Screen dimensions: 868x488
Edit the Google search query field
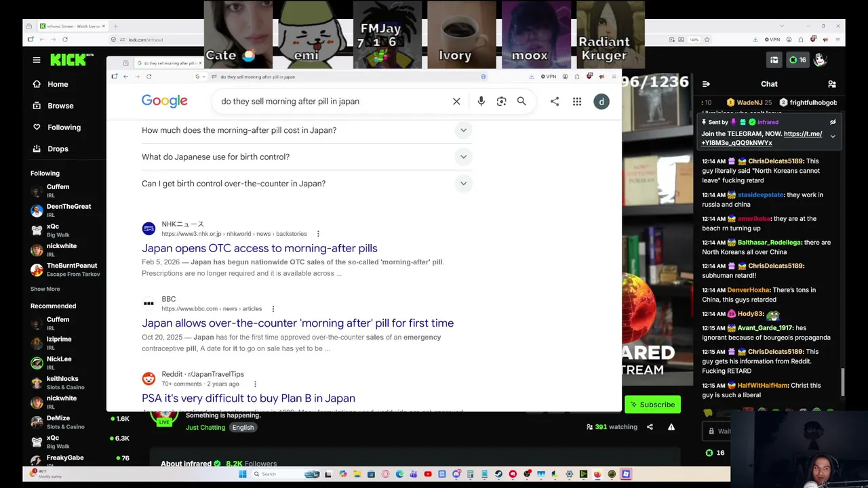(332, 102)
